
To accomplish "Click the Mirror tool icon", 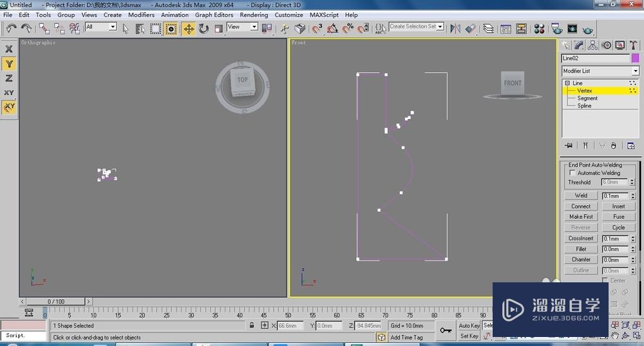I will tap(455, 28).
